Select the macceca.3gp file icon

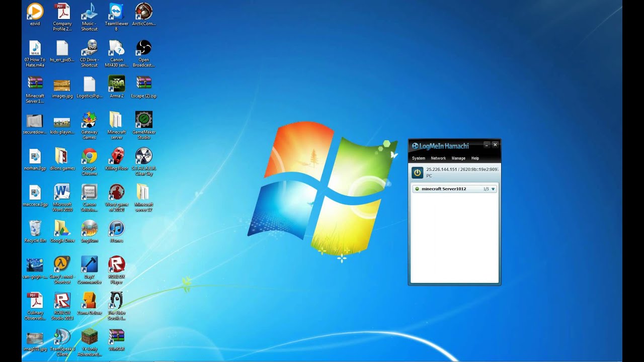(35, 192)
